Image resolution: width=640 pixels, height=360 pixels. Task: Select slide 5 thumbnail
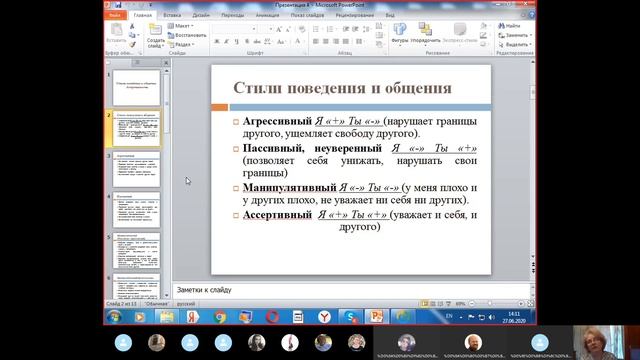point(136,251)
